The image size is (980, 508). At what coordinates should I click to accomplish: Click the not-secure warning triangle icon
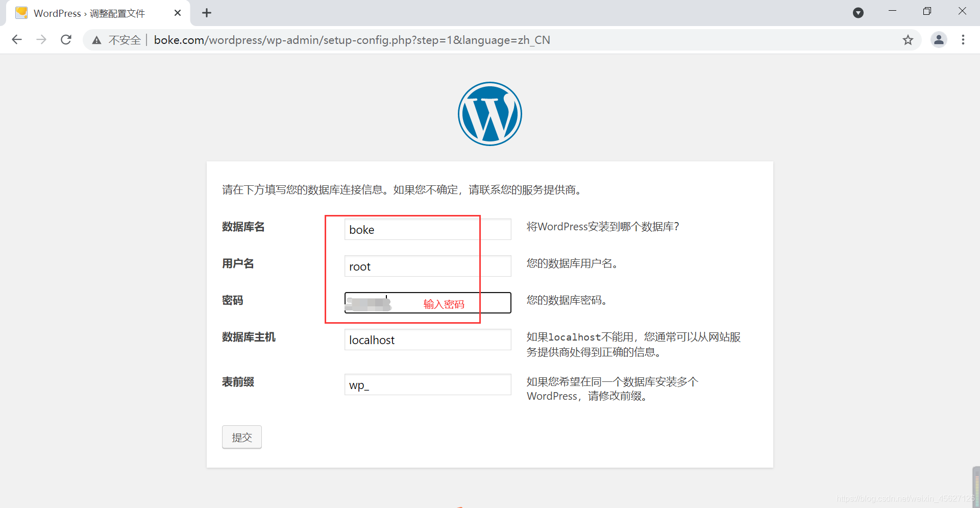coord(96,40)
